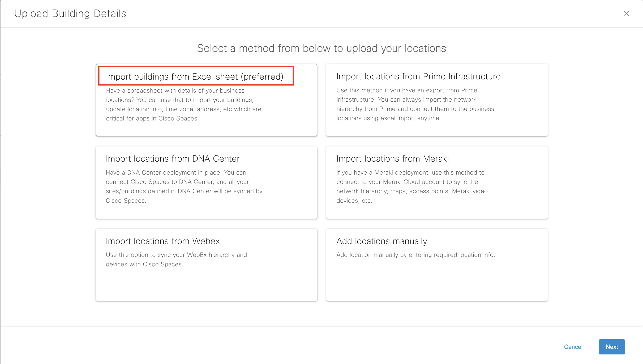Click WebEx hierarchy sync description text
The image size is (643, 364).
click(x=176, y=259)
